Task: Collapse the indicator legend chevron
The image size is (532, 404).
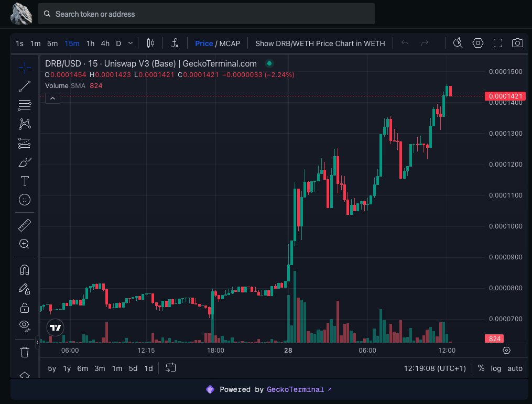Action: click(52, 99)
